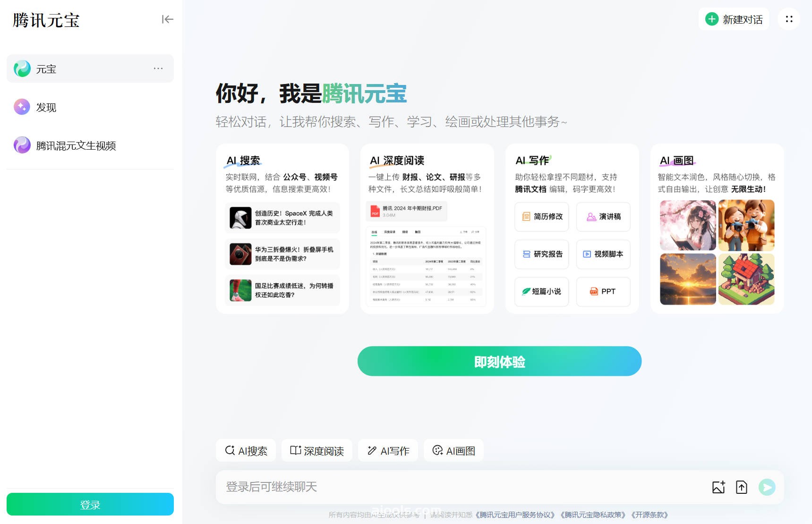Screen dimensions: 812x524
Task: Click the upload file icon in the input box
Action: tap(742, 487)
